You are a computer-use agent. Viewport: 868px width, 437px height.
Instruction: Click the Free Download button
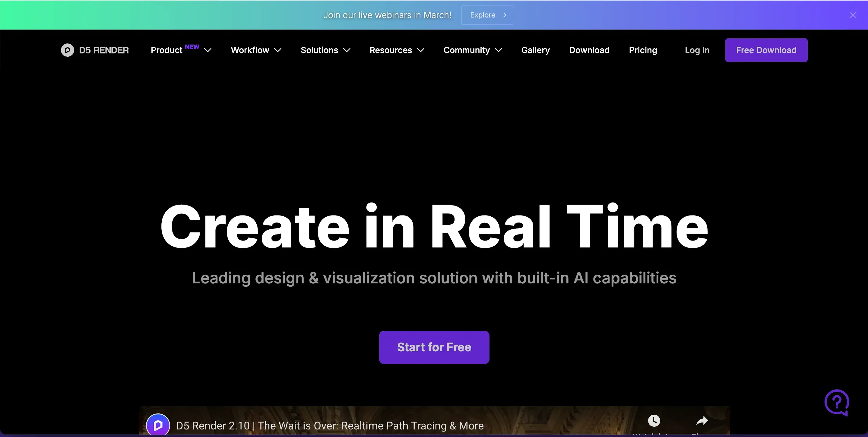[766, 50]
